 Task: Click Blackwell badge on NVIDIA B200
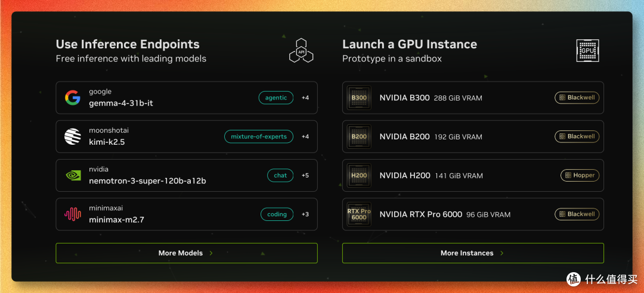577,136
